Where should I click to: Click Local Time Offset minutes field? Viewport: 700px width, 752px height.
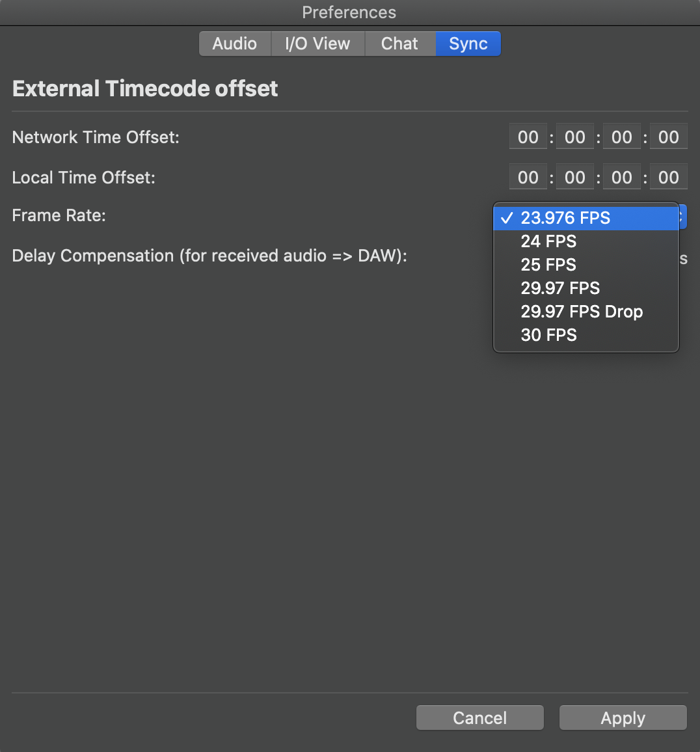tap(575, 178)
